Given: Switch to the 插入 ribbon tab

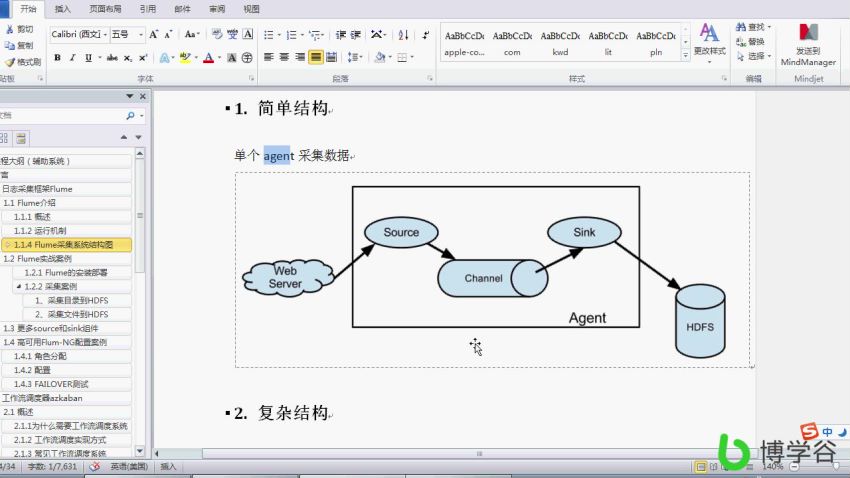Looking at the screenshot, I should coord(62,9).
